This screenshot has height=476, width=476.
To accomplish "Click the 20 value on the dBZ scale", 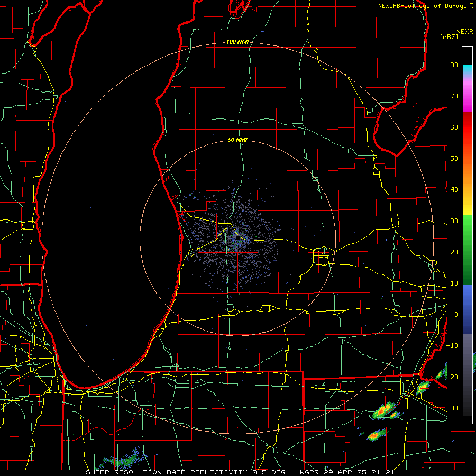I will [x=454, y=252].
